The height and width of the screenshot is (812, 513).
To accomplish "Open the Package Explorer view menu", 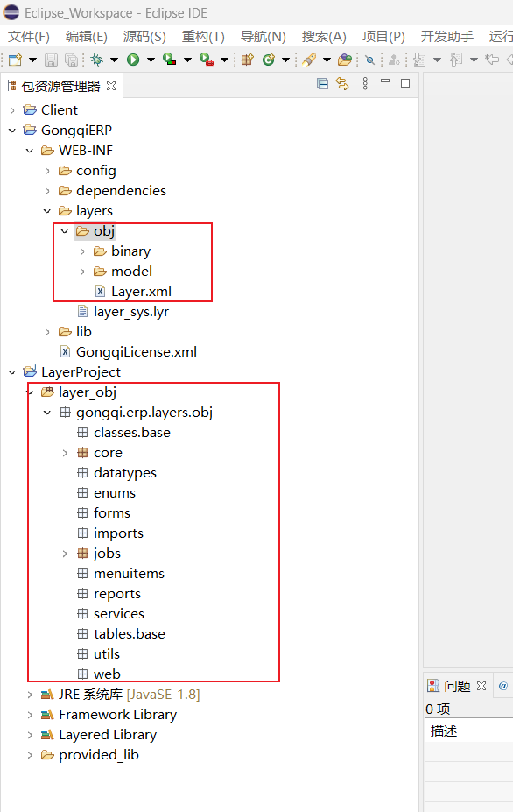I will 365,84.
